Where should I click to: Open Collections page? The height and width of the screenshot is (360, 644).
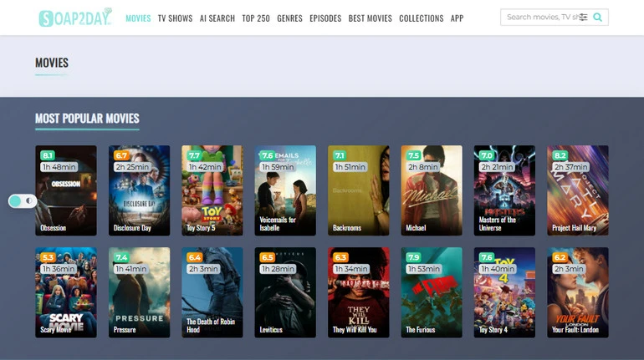coord(421,18)
